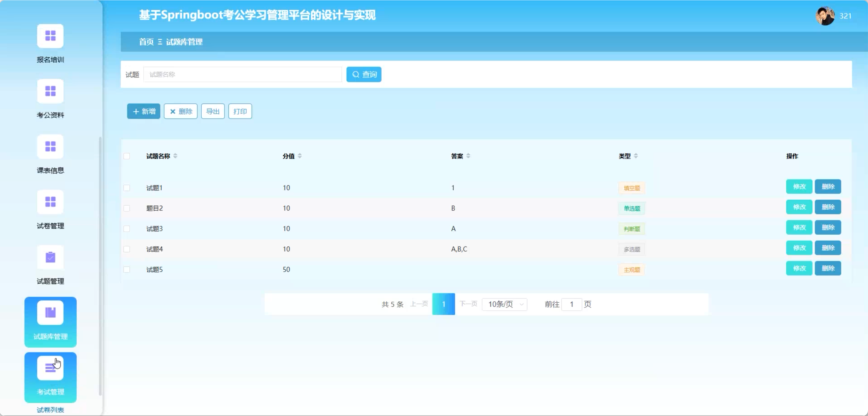Toggle the select-all header checkbox

127,156
